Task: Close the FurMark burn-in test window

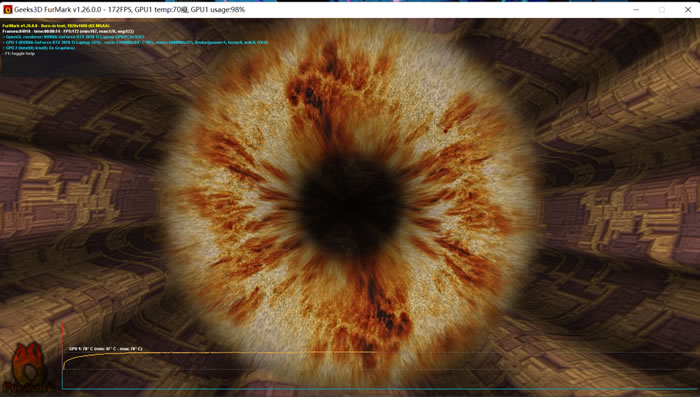Action: click(x=688, y=9)
